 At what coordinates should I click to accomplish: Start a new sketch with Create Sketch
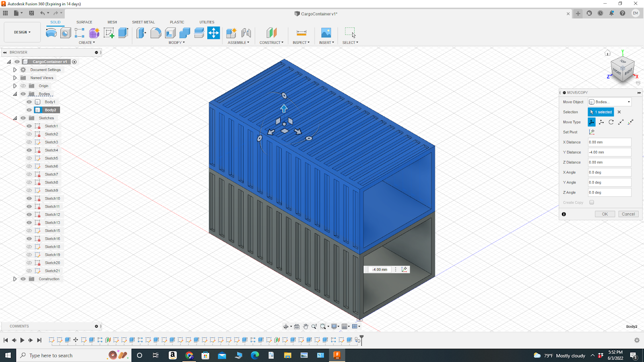coord(109,33)
